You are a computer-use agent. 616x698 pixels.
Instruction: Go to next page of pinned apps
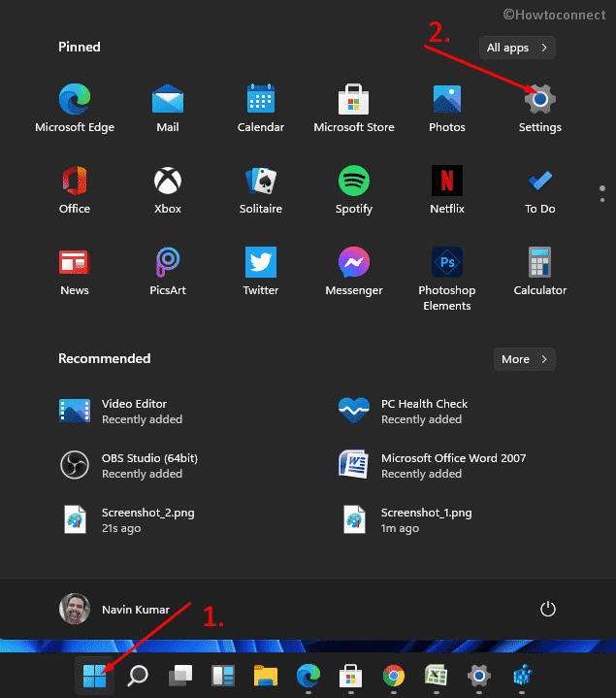602,200
